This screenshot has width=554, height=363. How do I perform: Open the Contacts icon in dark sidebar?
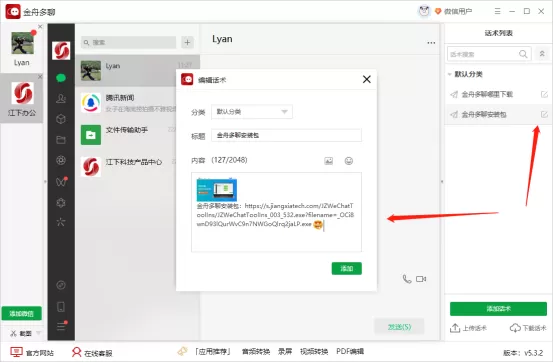coord(61,98)
